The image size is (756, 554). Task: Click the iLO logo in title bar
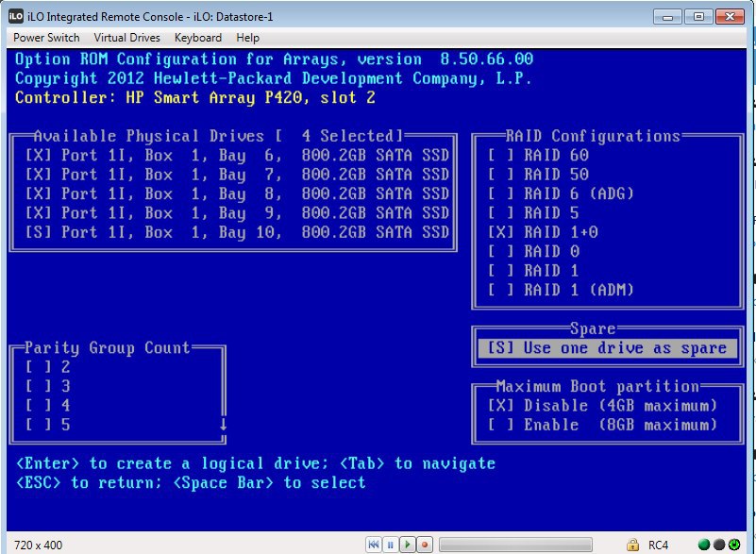point(15,16)
